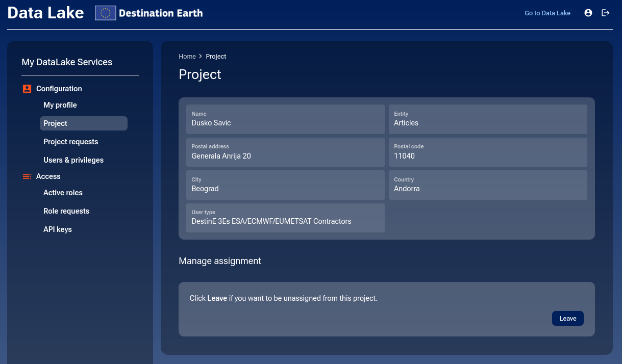The width and height of the screenshot is (622, 364).
Task: Click the User type field
Action: tap(285, 217)
